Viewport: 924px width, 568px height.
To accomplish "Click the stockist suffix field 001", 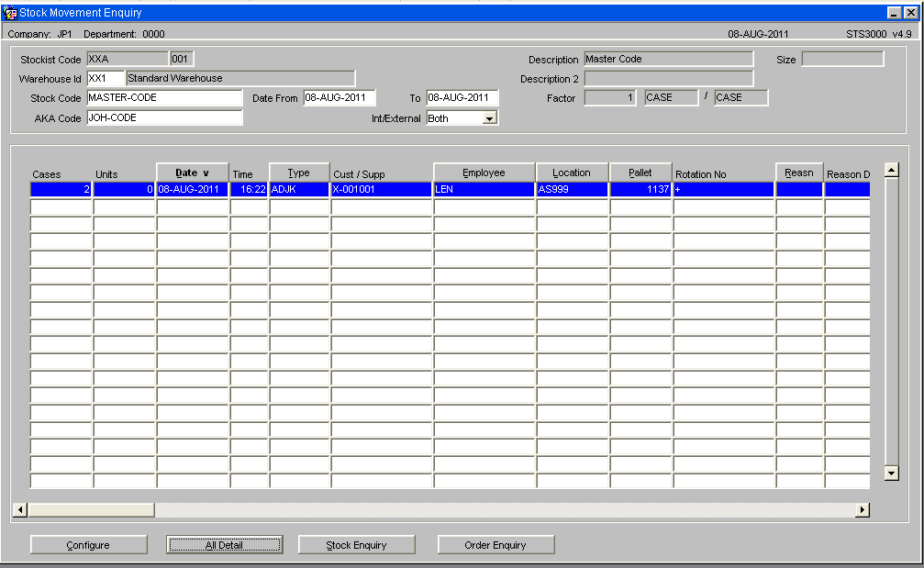I will (182, 59).
